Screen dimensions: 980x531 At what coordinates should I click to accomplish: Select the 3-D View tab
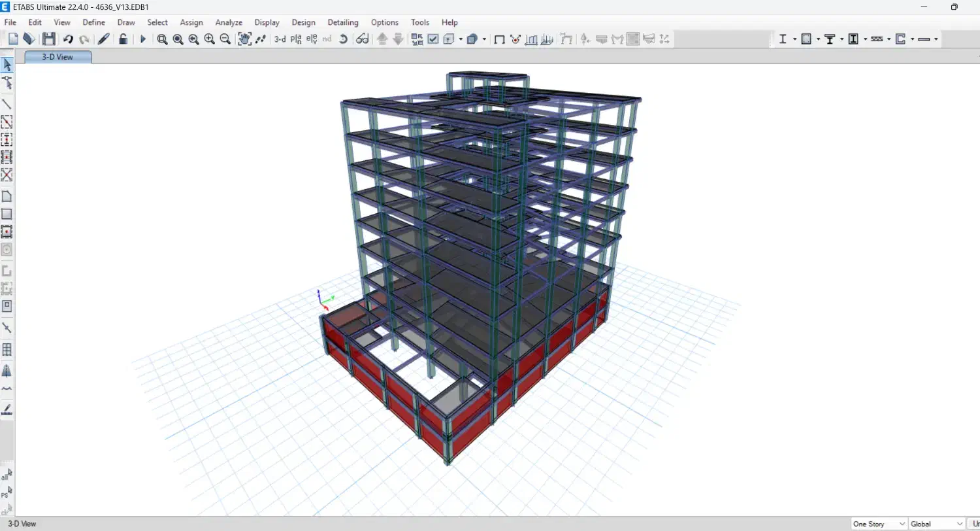57,57
